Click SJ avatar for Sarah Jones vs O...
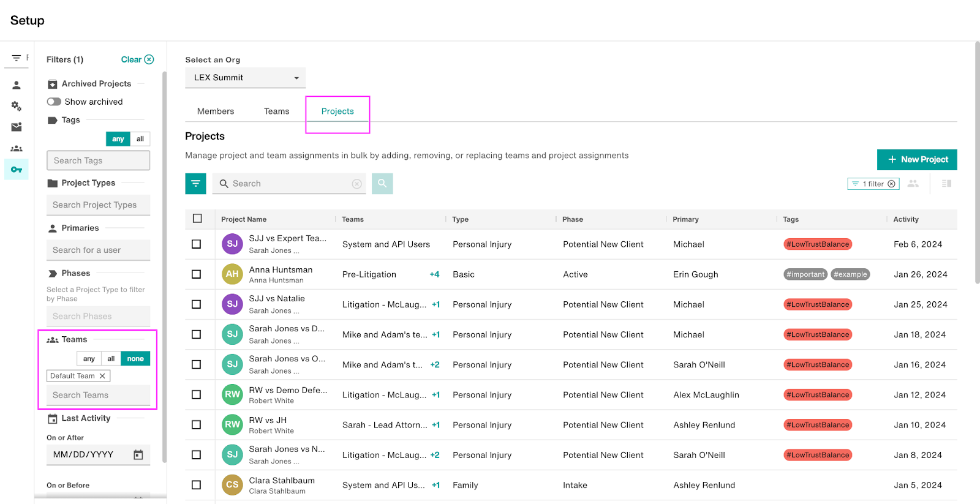 (232, 364)
